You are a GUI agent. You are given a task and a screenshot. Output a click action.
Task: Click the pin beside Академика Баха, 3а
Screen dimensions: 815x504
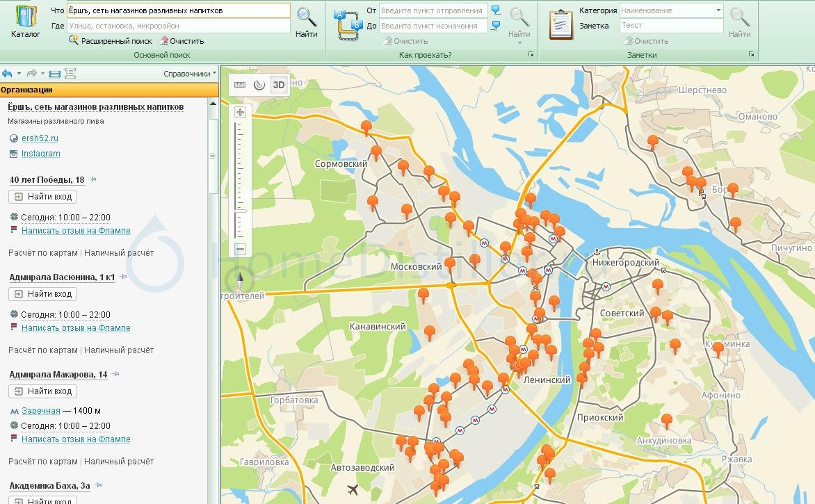[98, 485]
